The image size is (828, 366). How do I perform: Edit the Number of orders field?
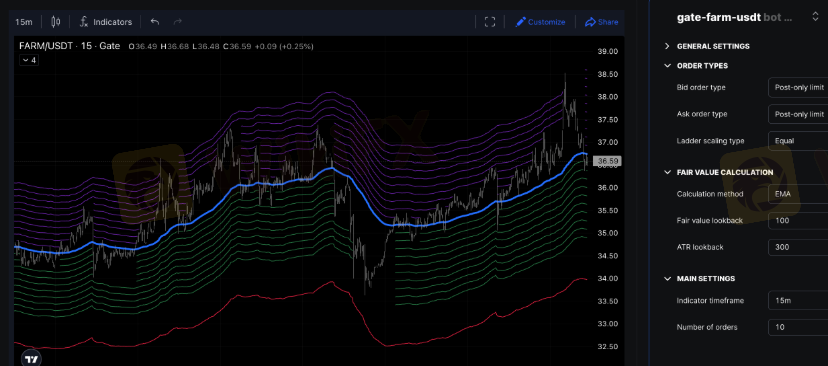pos(798,327)
